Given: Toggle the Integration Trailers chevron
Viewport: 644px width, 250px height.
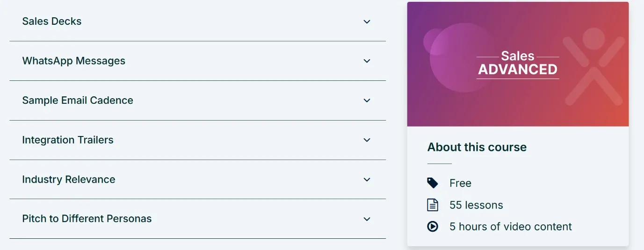Looking at the screenshot, I should [x=367, y=140].
